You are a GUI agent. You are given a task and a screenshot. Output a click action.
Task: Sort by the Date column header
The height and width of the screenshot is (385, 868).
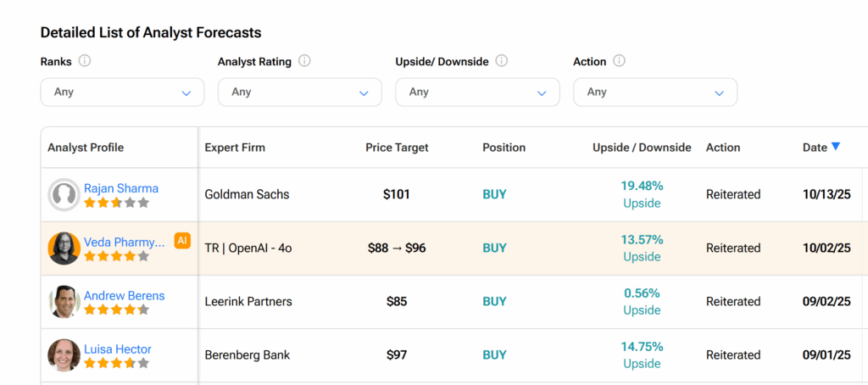click(x=814, y=148)
